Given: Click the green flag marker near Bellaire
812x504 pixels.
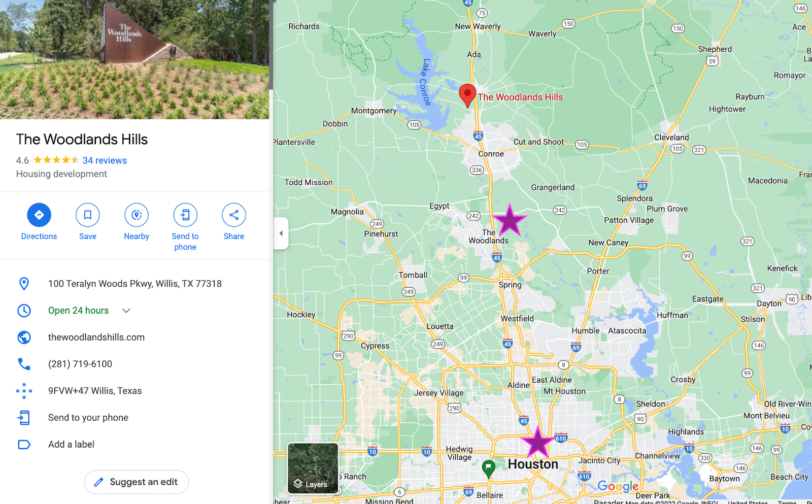Looking at the screenshot, I should pyautogui.click(x=488, y=469).
